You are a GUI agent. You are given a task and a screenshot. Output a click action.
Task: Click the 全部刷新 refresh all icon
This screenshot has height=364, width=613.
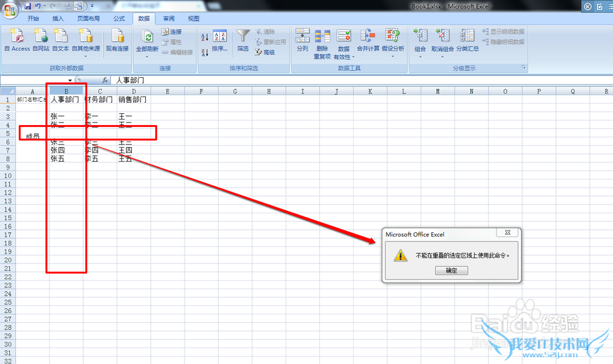pyautogui.click(x=147, y=36)
